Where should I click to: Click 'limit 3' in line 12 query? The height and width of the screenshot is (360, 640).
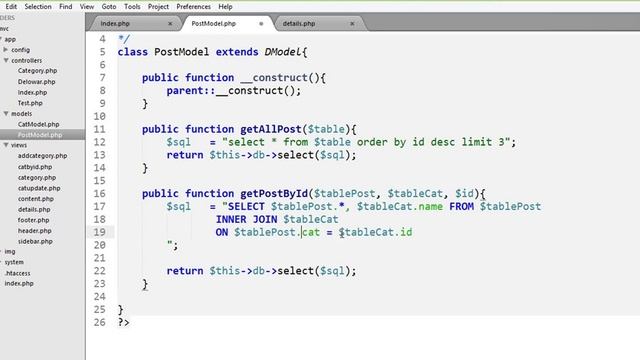(x=483, y=142)
